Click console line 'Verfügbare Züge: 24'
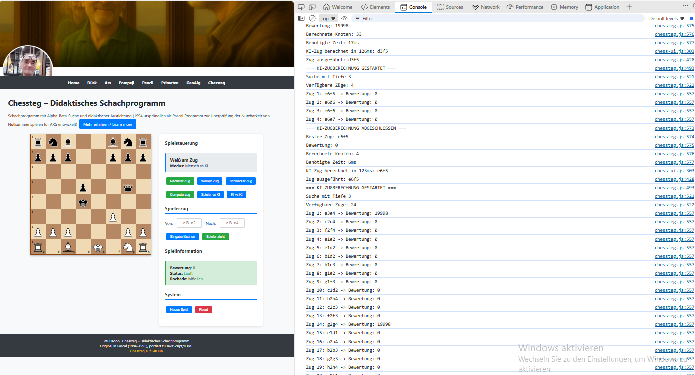The width and height of the screenshot is (695, 375). (331, 205)
